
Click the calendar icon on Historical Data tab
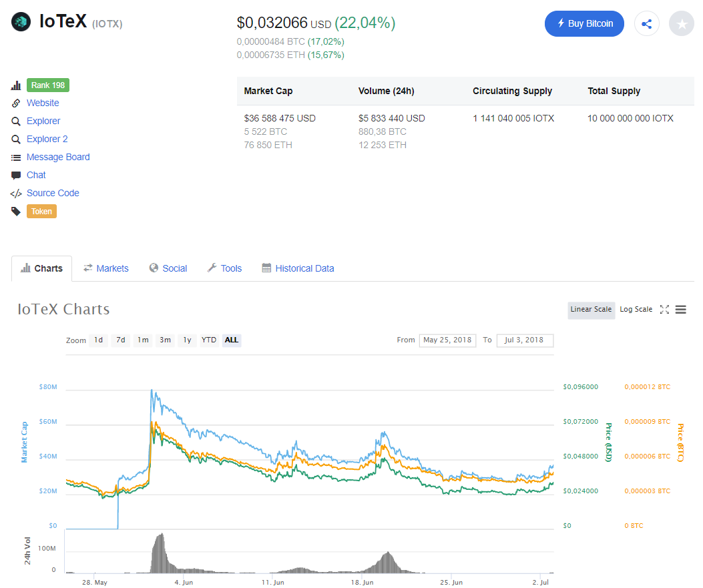click(x=266, y=268)
